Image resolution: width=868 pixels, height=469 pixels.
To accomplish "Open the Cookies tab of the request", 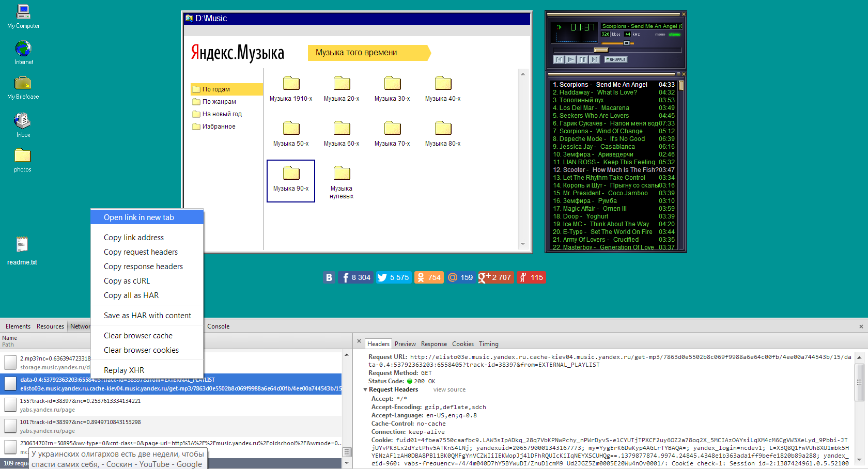I will pyautogui.click(x=463, y=344).
